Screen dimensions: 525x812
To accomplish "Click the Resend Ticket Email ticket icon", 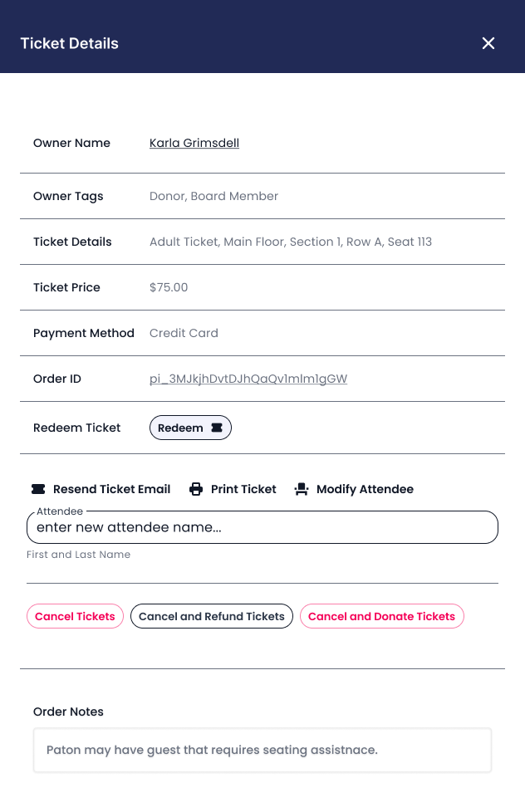I will (38, 489).
